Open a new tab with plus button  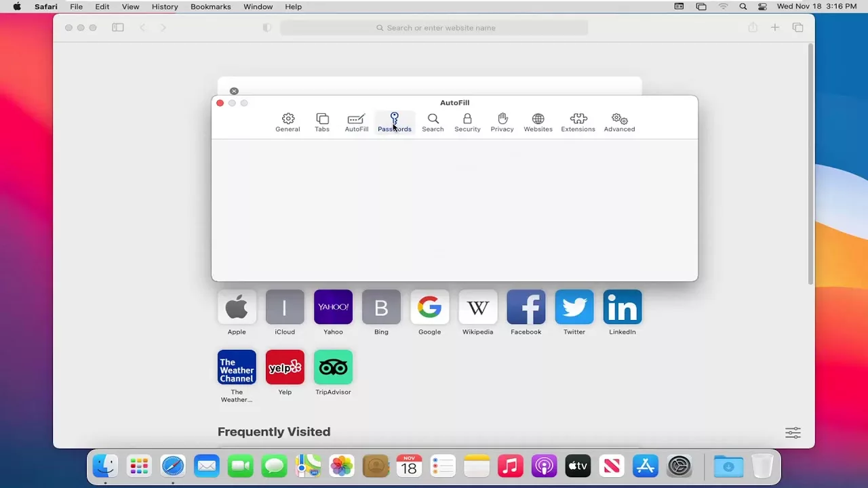pos(775,27)
